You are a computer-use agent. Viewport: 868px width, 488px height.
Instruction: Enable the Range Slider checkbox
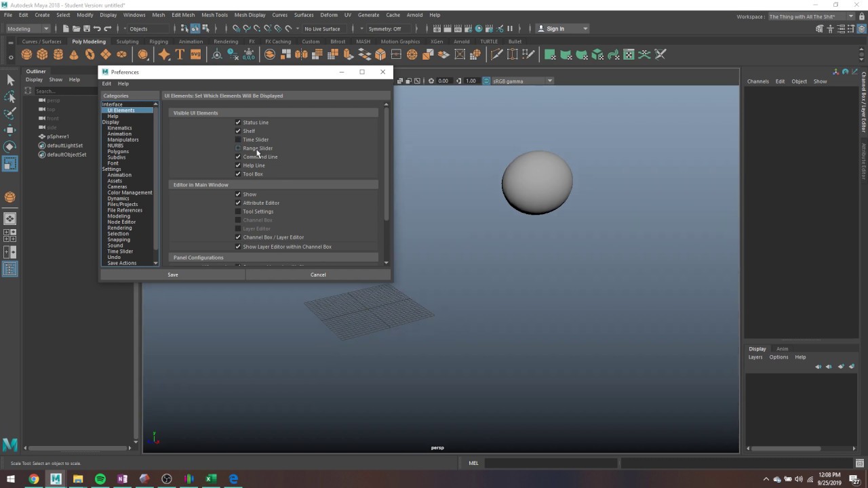click(238, 148)
